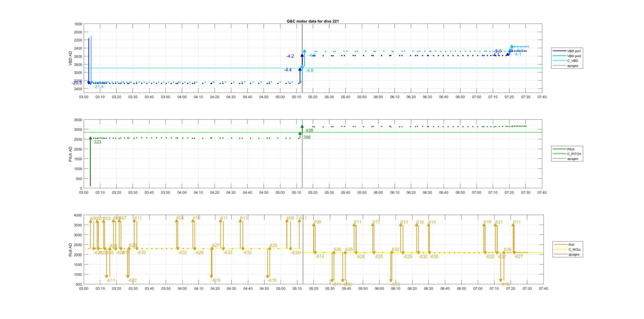Image resolution: width=644 pixels, height=319 pixels.
Task: Click the "Roll AD" y-axis label
Action: click(x=70, y=249)
